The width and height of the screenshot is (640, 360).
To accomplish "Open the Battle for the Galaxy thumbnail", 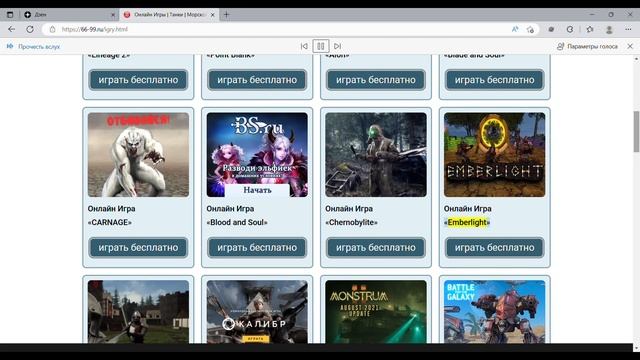I will [x=495, y=312].
